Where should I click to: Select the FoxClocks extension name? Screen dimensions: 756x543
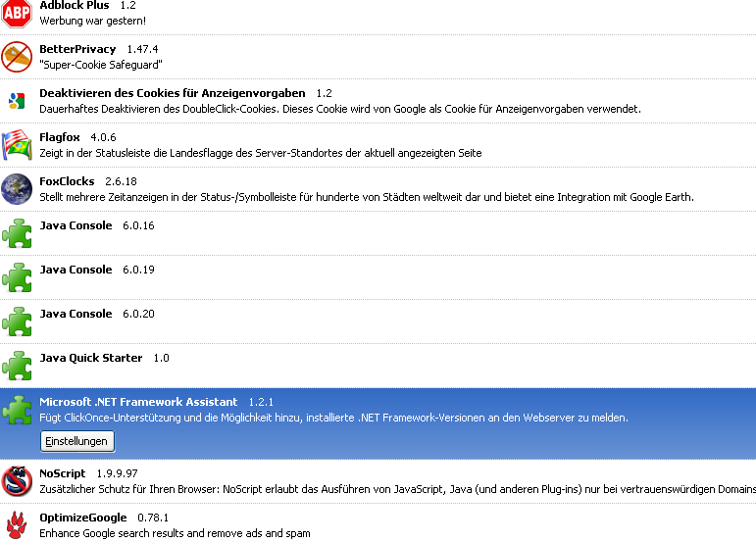67,181
